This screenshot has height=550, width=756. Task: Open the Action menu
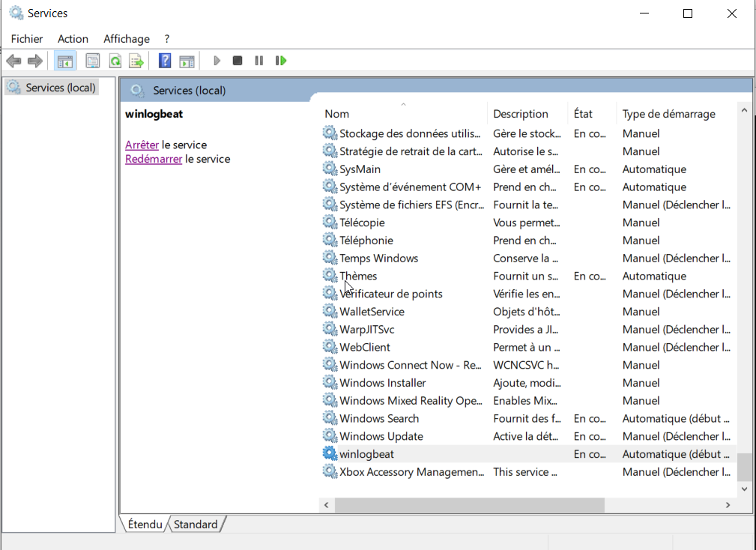[x=73, y=39]
